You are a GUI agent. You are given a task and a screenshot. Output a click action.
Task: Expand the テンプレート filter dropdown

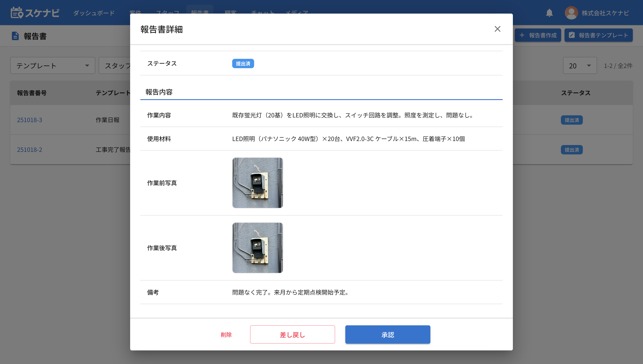tap(53, 65)
